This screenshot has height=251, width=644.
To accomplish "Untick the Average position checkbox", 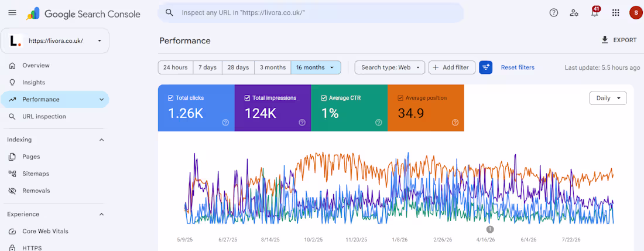I will click(x=400, y=98).
